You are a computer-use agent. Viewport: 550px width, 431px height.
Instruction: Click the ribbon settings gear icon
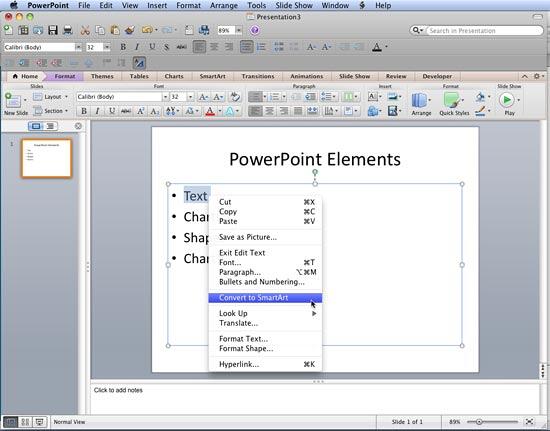click(537, 76)
